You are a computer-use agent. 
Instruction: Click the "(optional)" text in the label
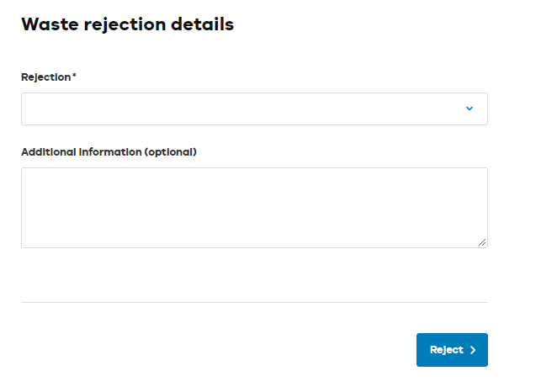pyautogui.click(x=170, y=152)
